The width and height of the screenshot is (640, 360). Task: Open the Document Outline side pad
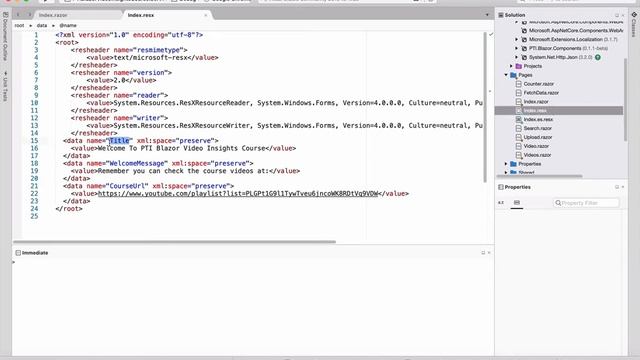[5, 37]
